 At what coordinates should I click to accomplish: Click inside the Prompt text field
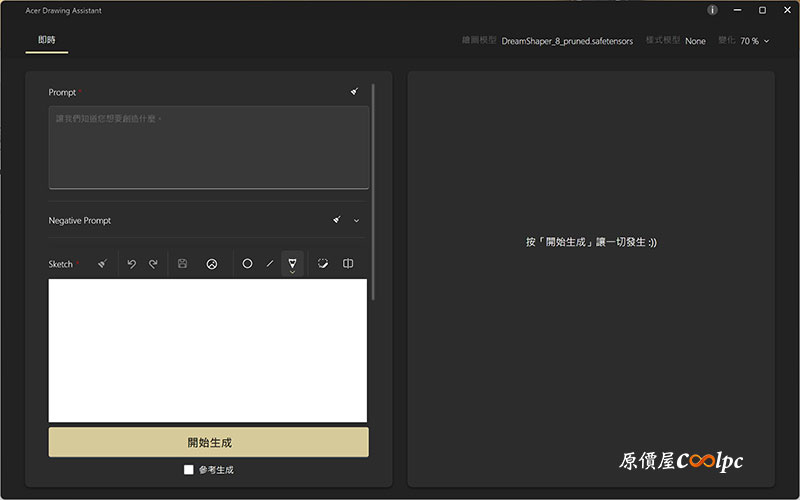(x=208, y=148)
